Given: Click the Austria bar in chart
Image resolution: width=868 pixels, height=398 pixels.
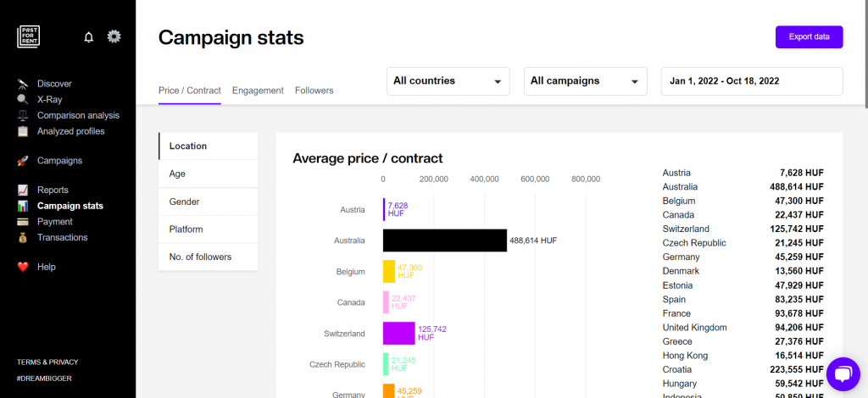Looking at the screenshot, I should pyautogui.click(x=384, y=209).
